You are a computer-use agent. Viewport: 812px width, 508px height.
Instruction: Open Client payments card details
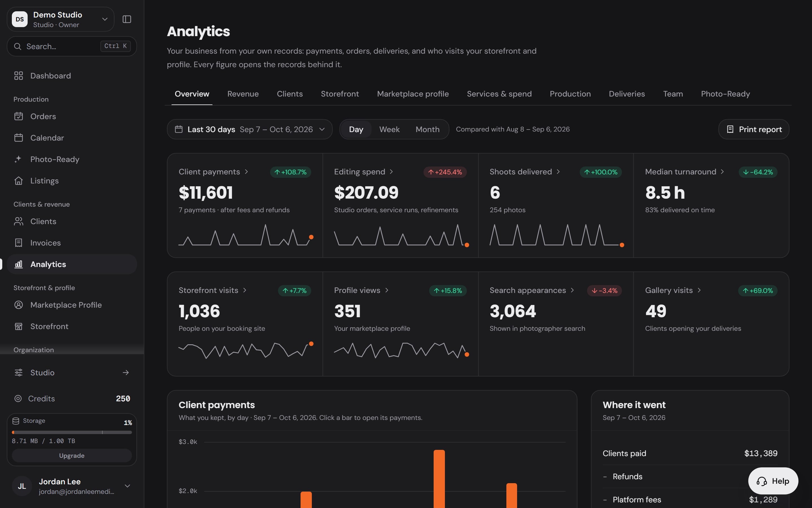(x=213, y=172)
